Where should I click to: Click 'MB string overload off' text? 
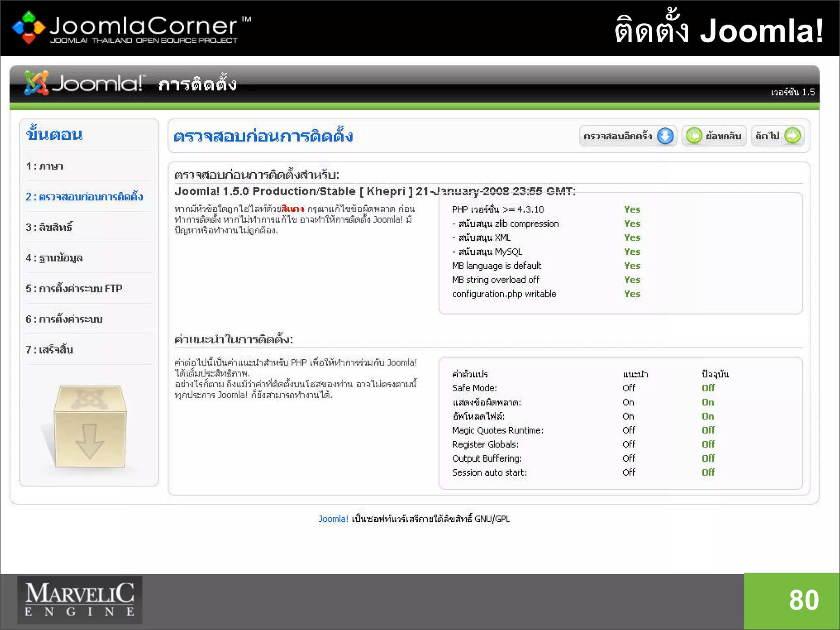[495, 280]
